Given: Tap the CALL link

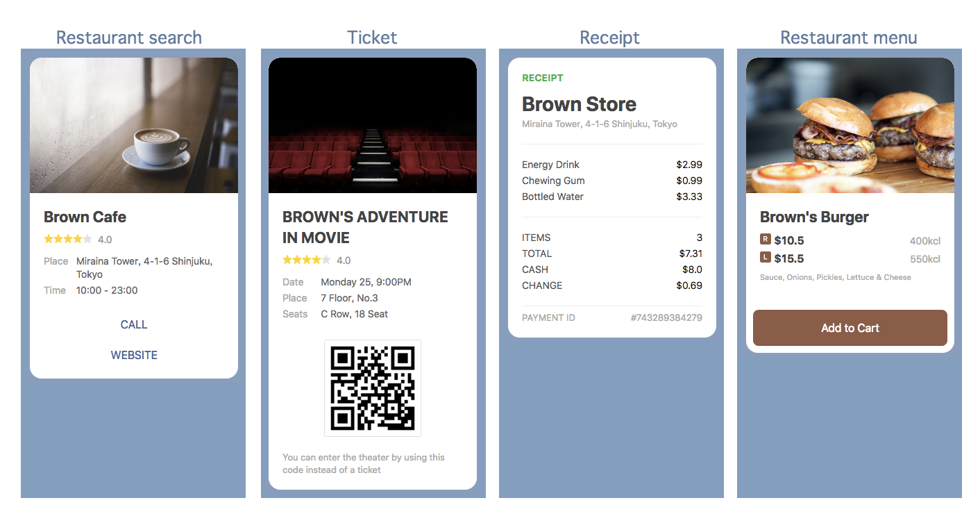Looking at the screenshot, I should tap(134, 324).
